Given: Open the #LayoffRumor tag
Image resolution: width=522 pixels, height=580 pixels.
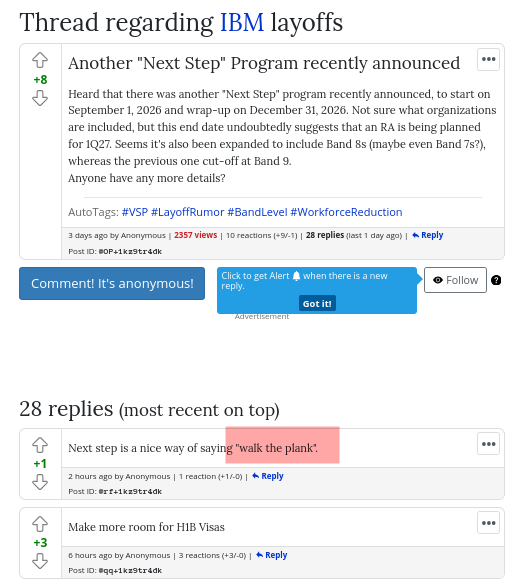Looking at the screenshot, I should tap(188, 212).
